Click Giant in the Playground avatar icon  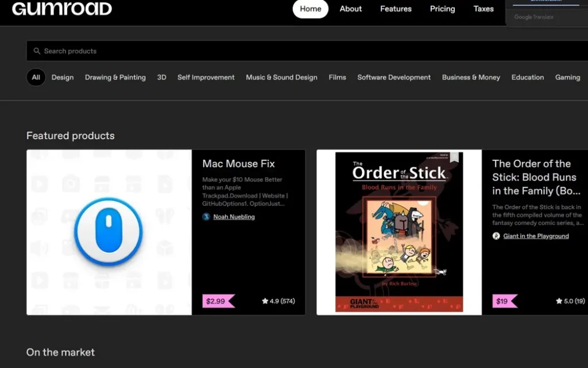point(496,236)
